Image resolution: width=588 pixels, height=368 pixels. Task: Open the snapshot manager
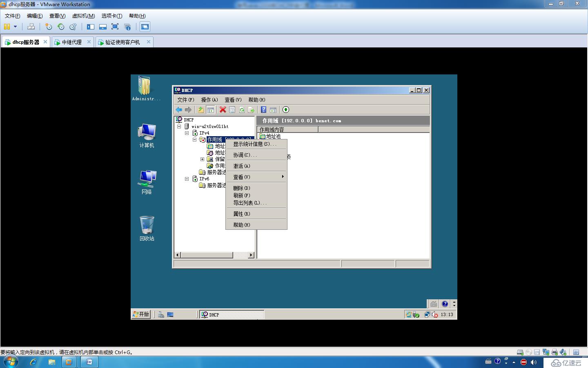point(73,27)
